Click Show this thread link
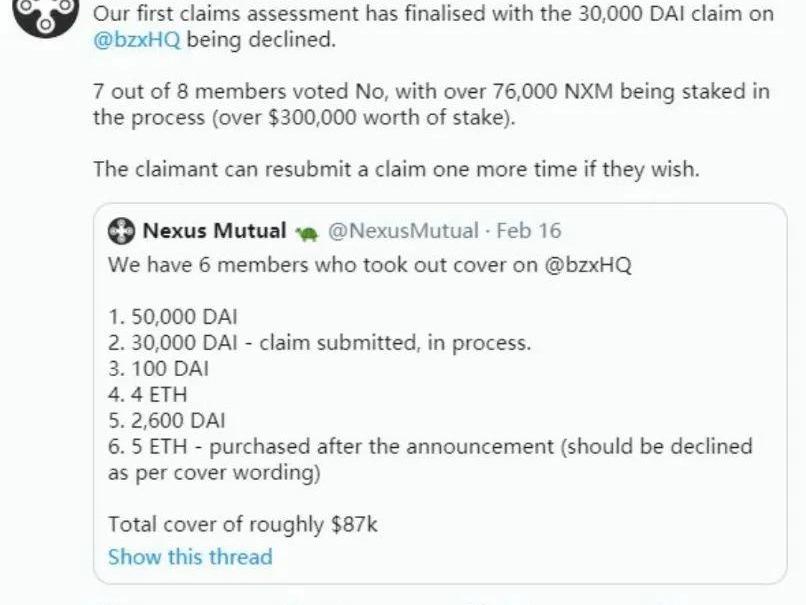This screenshot has width=806, height=605. (x=190, y=556)
